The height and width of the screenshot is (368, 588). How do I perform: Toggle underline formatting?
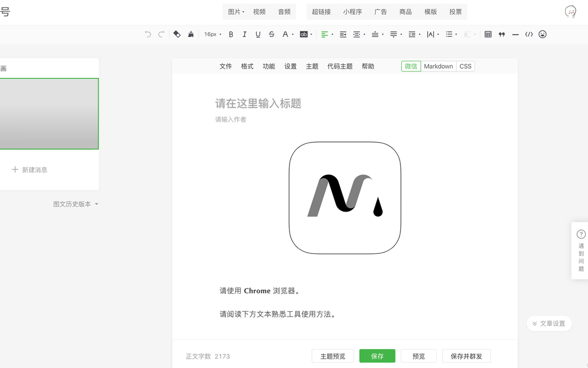click(x=258, y=34)
